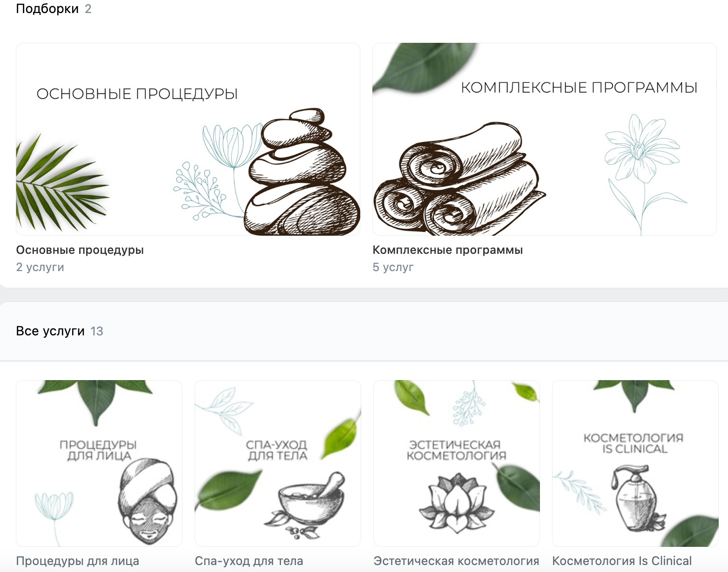Click the rolled towels illustration

pyautogui.click(x=459, y=179)
